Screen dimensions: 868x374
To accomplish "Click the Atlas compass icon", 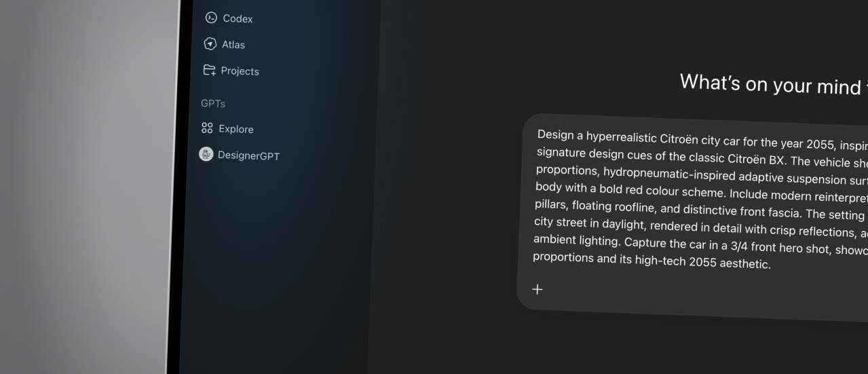I will (210, 44).
